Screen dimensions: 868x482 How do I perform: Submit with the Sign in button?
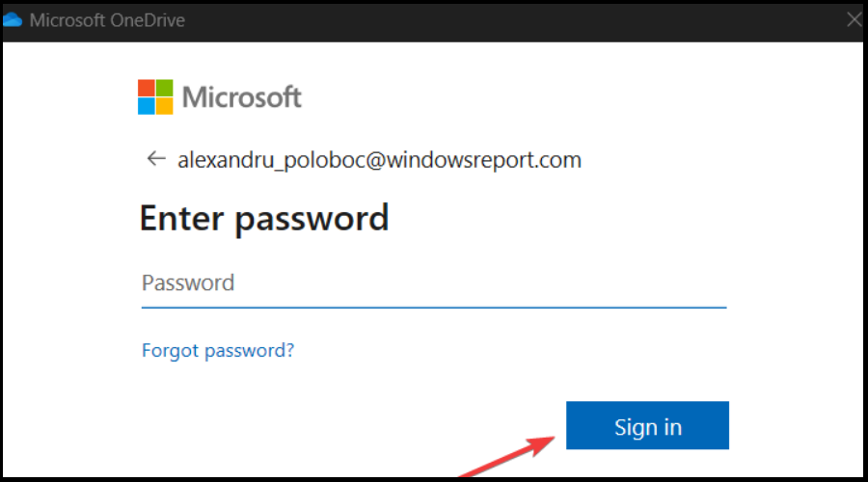[x=647, y=425]
